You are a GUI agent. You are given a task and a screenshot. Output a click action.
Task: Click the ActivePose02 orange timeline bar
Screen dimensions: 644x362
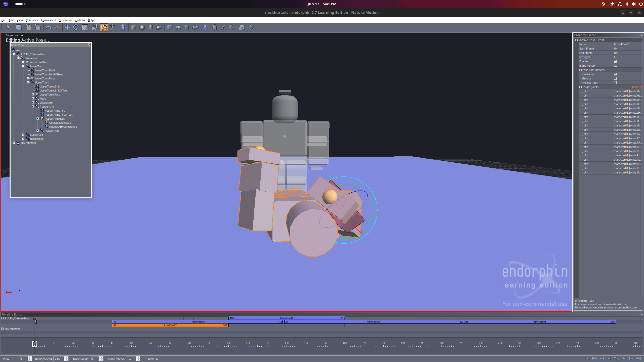[170, 325]
